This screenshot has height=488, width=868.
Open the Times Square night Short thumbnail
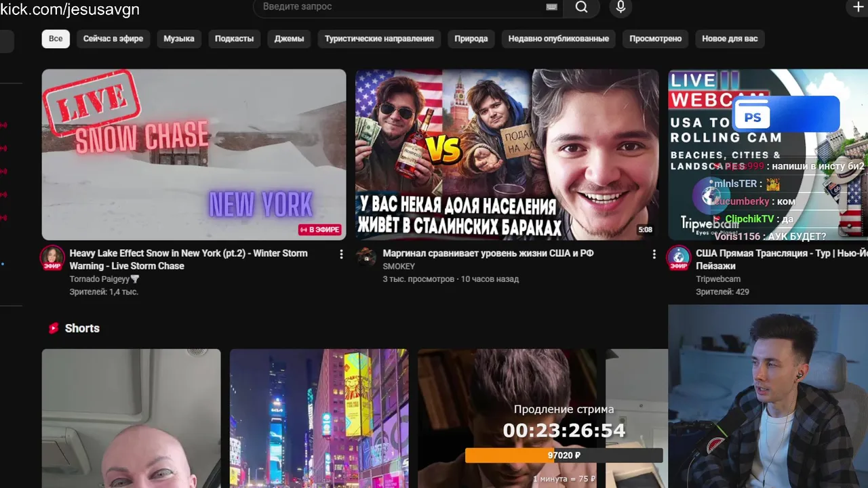(319, 418)
